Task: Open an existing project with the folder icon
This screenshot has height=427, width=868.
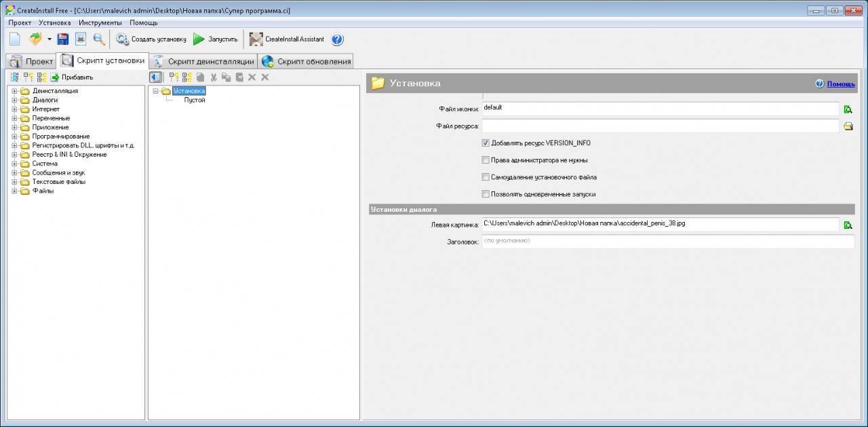Action: (x=35, y=39)
